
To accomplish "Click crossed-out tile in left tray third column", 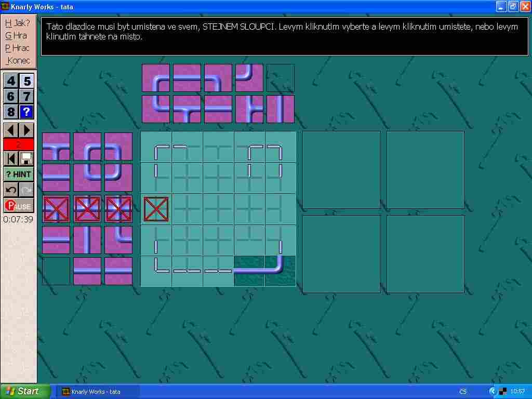I will 118,209.
